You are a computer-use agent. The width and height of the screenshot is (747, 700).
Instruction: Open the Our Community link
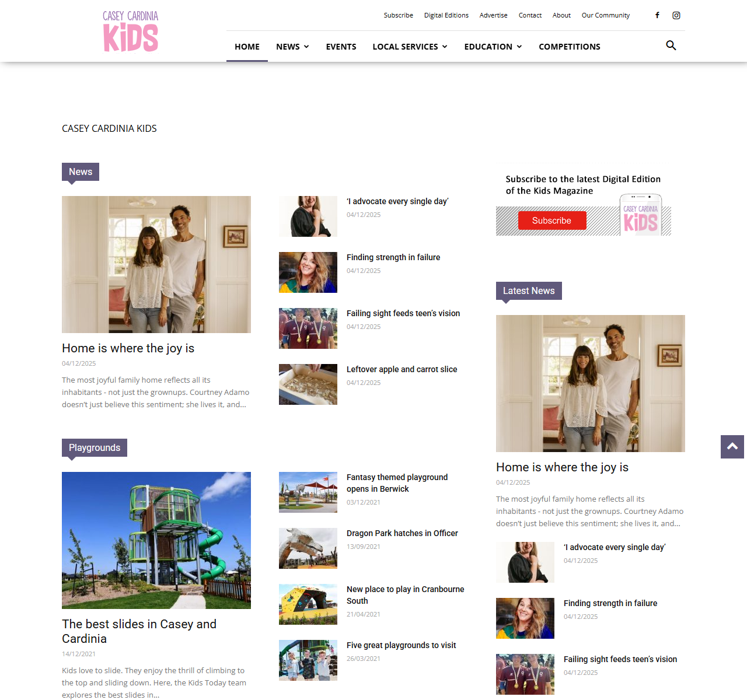(x=606, y=15)
